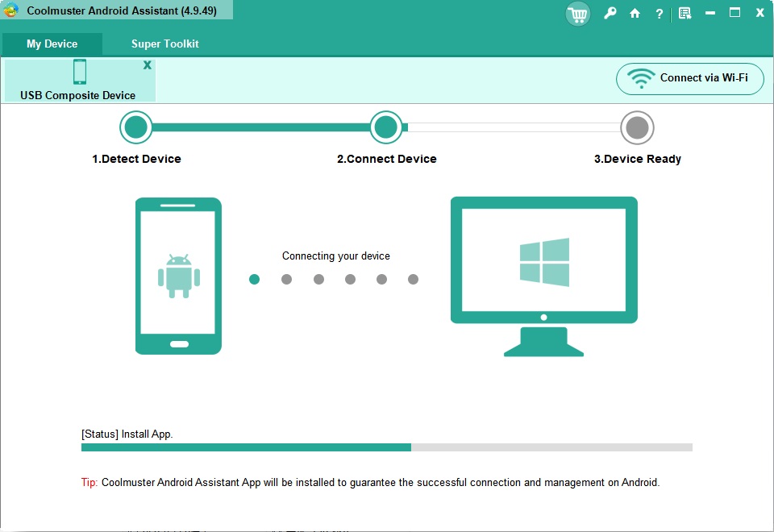The image size is (774, 532).
Task: Click the "Connecting your device" text
Action: pyautogui.click(x=336, y=256)
